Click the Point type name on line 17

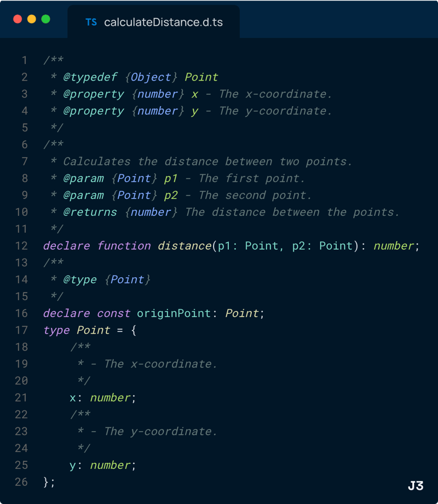[93, 330]
